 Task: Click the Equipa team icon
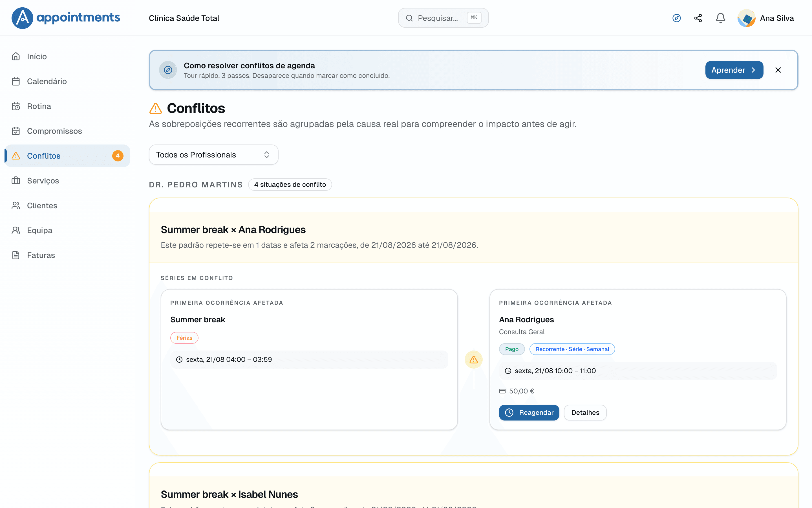coord(16,231)
